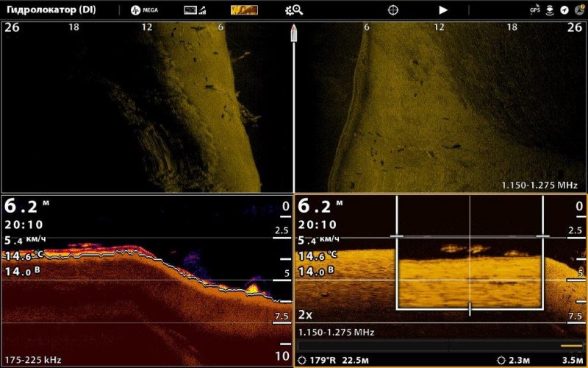Click the sonar history scroll bar
The width and height of the screenshot is (588, 368).
(441, 344)
